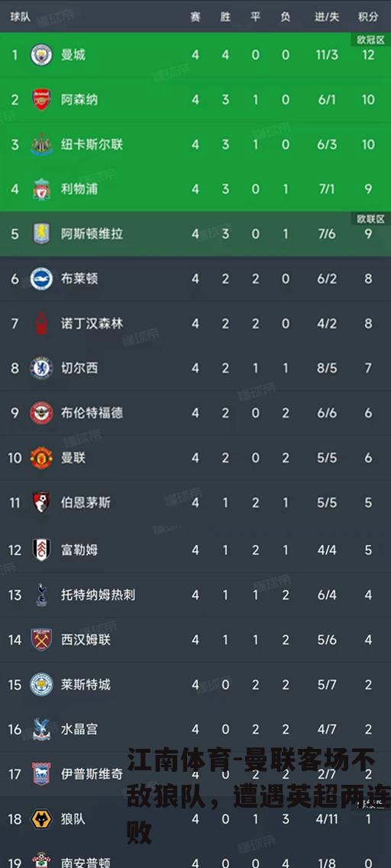Viewport: 391px width, 868px height.
Task: Click the Newcastle United club crest
Action: click(41, 144)
